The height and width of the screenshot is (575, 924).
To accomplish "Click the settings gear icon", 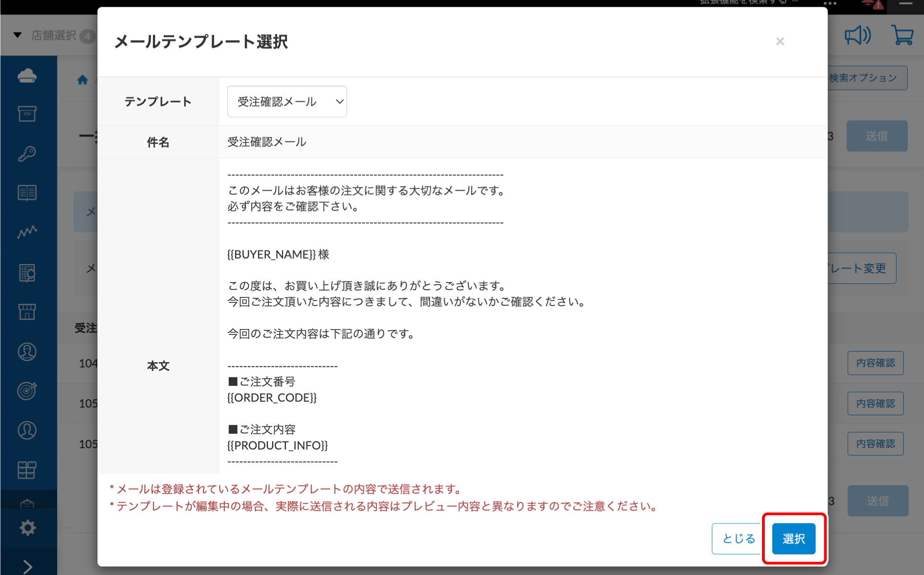I will [28, 527].
